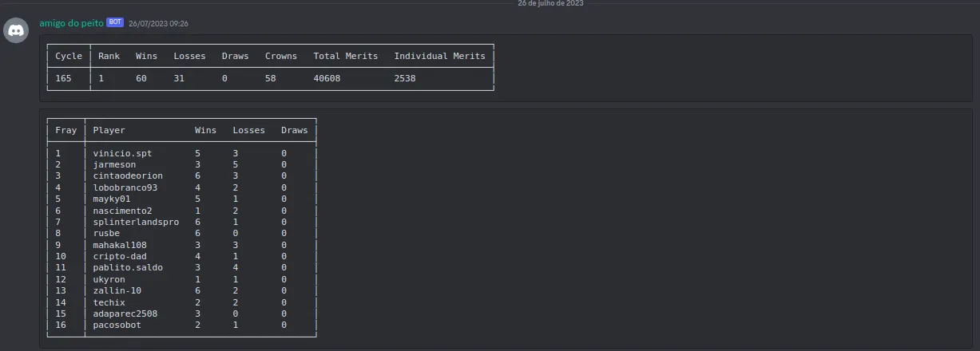Image resolution: width=980 pixels, height=351 pixels.
Task: Click player name pablito.saldo
Action: (x=128, y=268)
